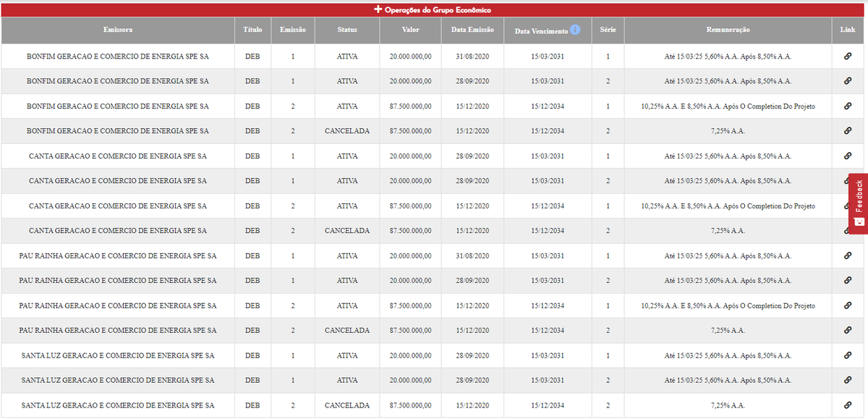Click 31/08/2020 emission date in Bonfim row
The width and height of the screenshot is (868, 419).
tap(472, 56)
